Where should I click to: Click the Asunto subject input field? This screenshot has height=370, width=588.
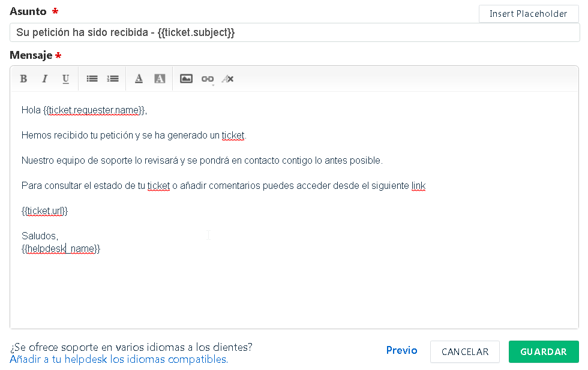[x=294, y=32]
